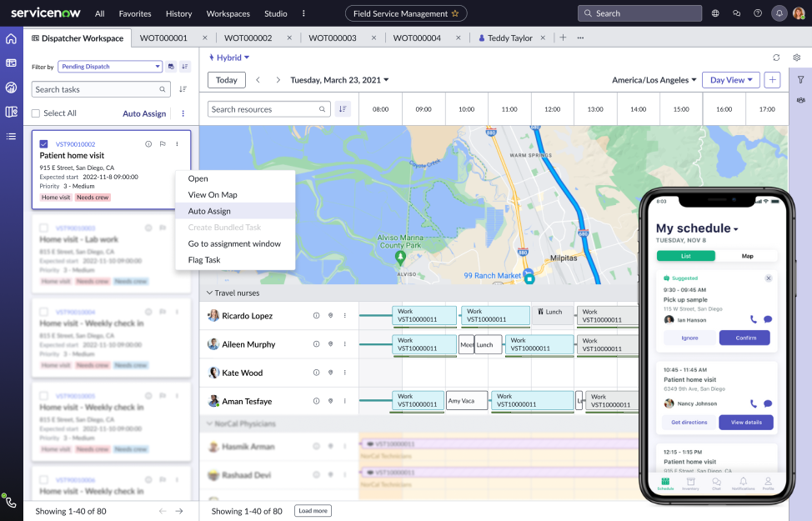This screenshot has width=812, height=521.
Task: Open the Pending Dispatch filter dropdown
Action: click(x=110, y=67)
